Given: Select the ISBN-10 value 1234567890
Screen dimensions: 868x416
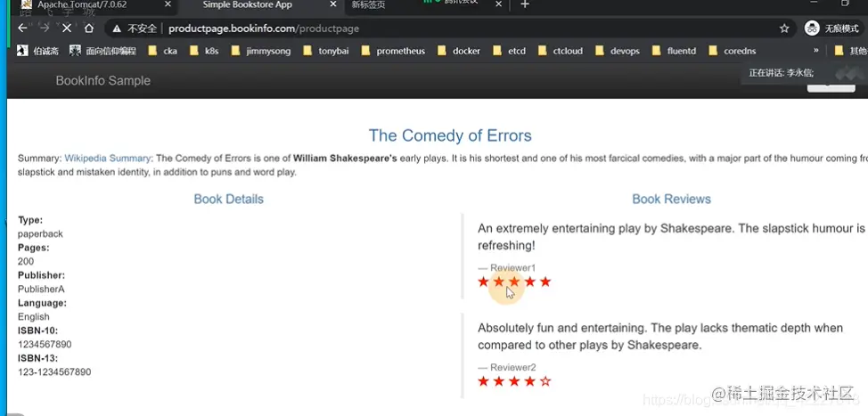Looking at the screenshot, I should pyautogui.click(x=45, y=345).
